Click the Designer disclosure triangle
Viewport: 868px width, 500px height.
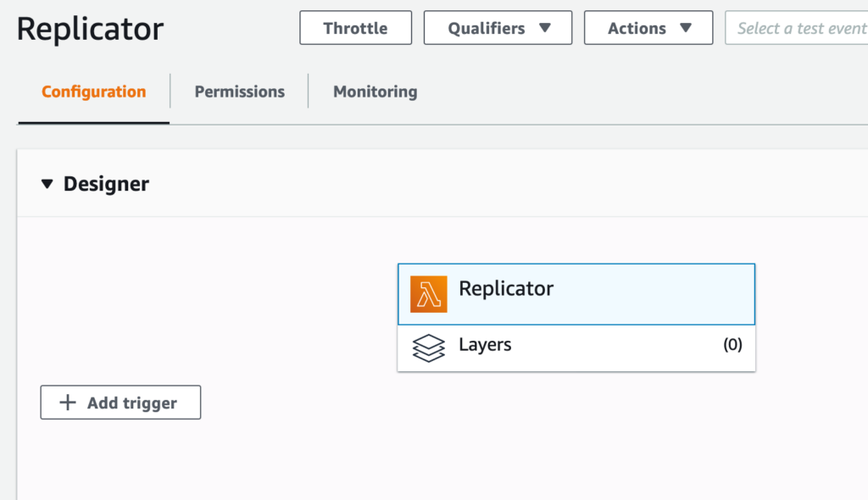tap(47, 184)
